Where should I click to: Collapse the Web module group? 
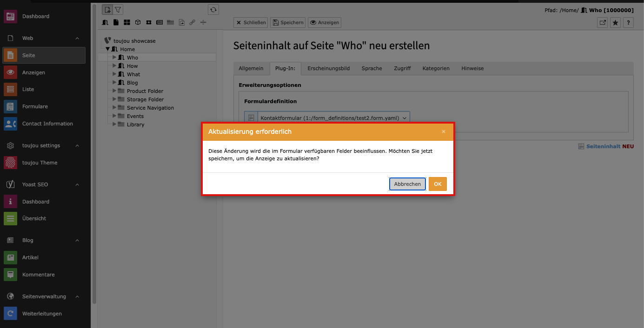tap(77, 38)
